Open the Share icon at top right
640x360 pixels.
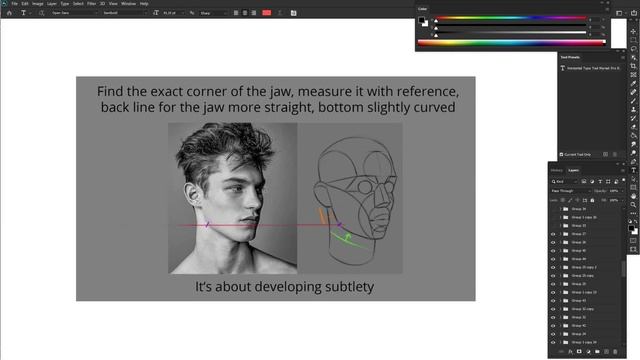tap(634, 13)
